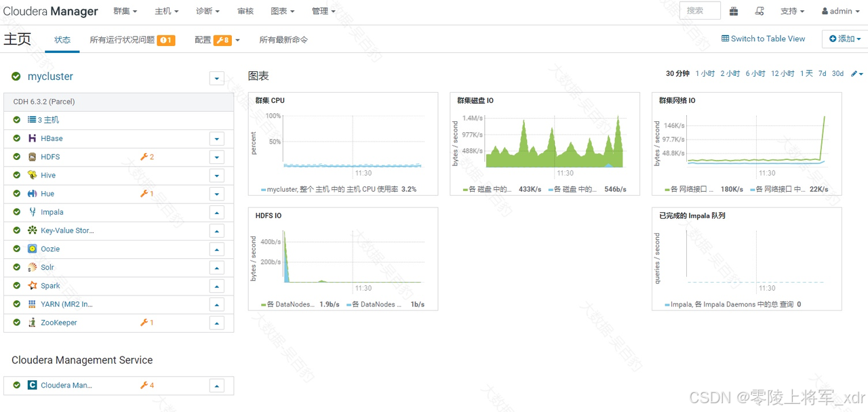868x412 pixels.
Task: Open the 诊断 menu
Action: point(208,11)
